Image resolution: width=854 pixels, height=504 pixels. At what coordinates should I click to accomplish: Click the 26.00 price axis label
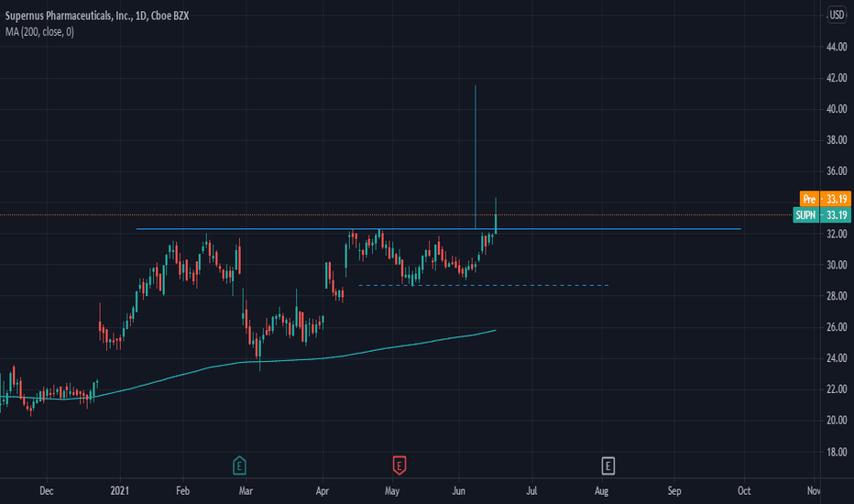(837, 327)
